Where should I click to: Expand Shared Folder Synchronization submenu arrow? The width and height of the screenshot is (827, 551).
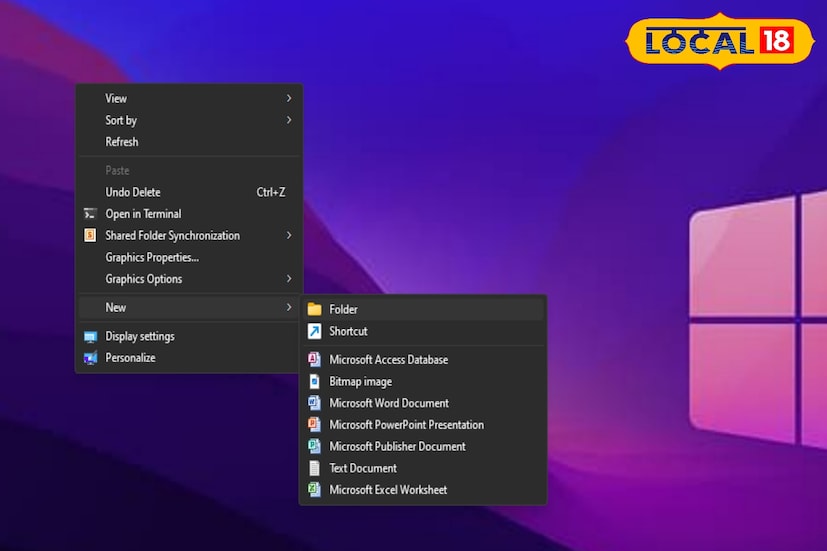pos(289,236)
